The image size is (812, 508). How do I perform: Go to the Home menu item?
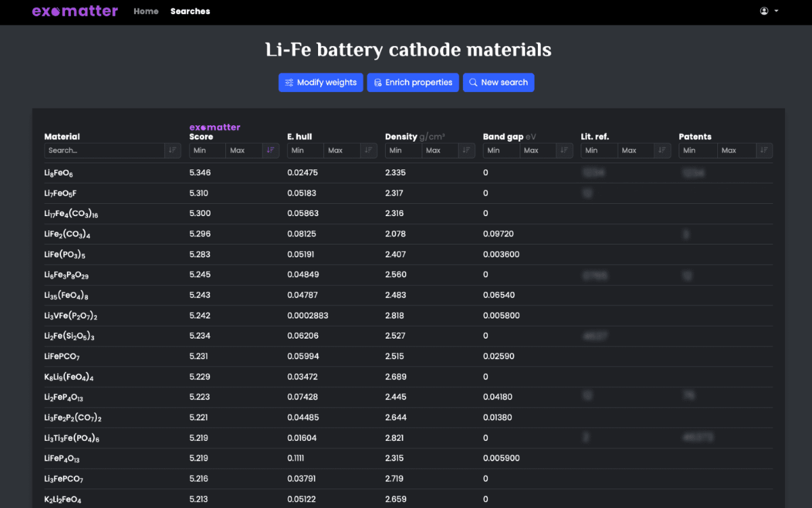click(146, 12)
